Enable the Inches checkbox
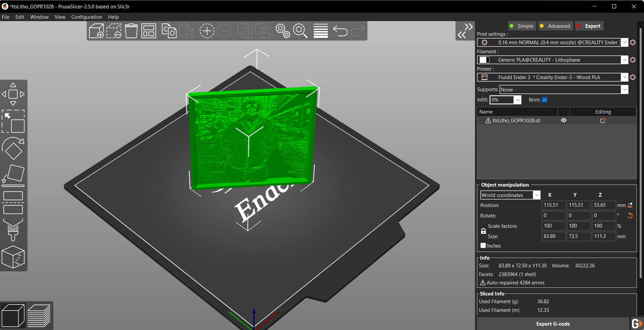 pos(483,246)
